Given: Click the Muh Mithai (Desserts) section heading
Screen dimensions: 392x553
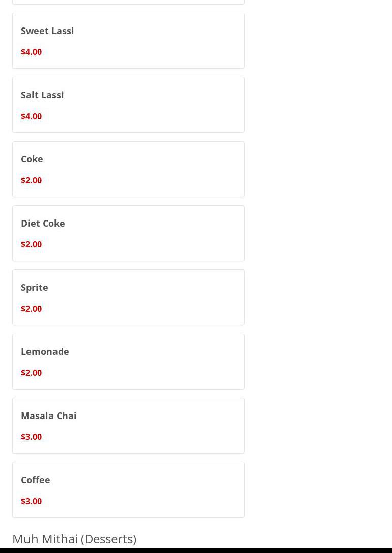Looking at the screenshot, I should tap(74, 538).
